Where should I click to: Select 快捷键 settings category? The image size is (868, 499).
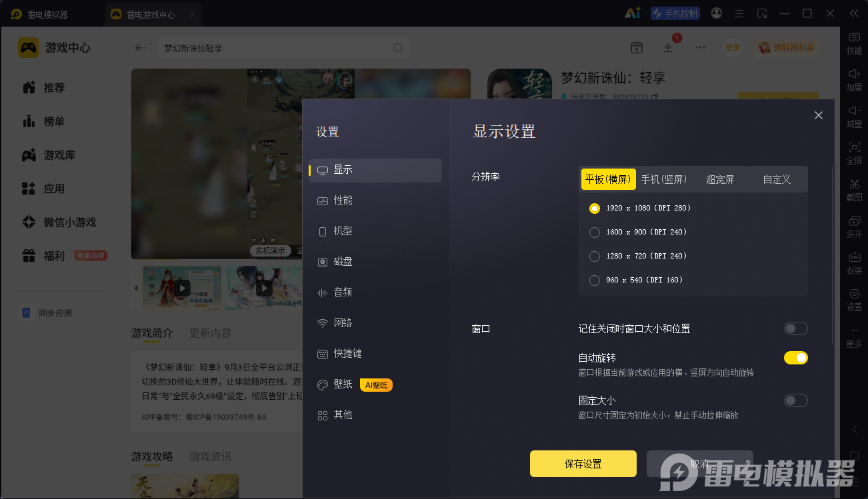coord(375,354)
